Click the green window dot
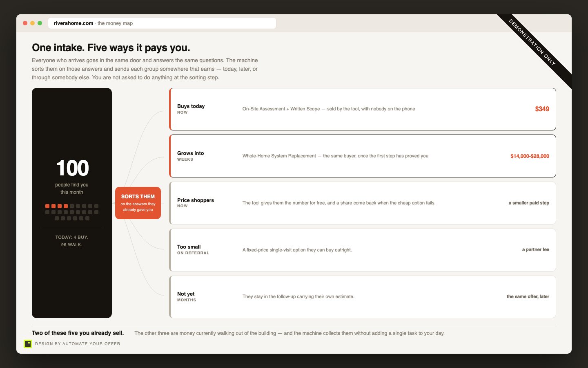 tap(40, 23)
